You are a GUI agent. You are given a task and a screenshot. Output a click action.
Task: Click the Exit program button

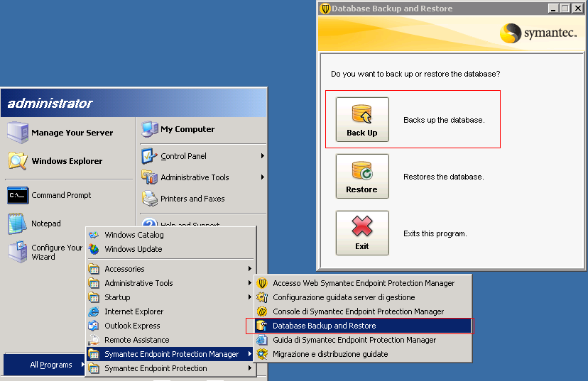pos(362,233)
